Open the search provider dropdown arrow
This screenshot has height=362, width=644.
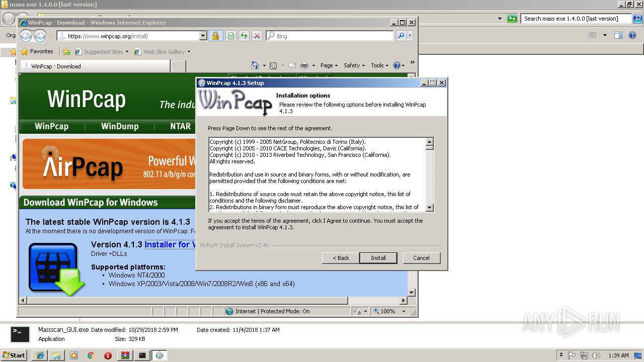(x=410, y=36)
